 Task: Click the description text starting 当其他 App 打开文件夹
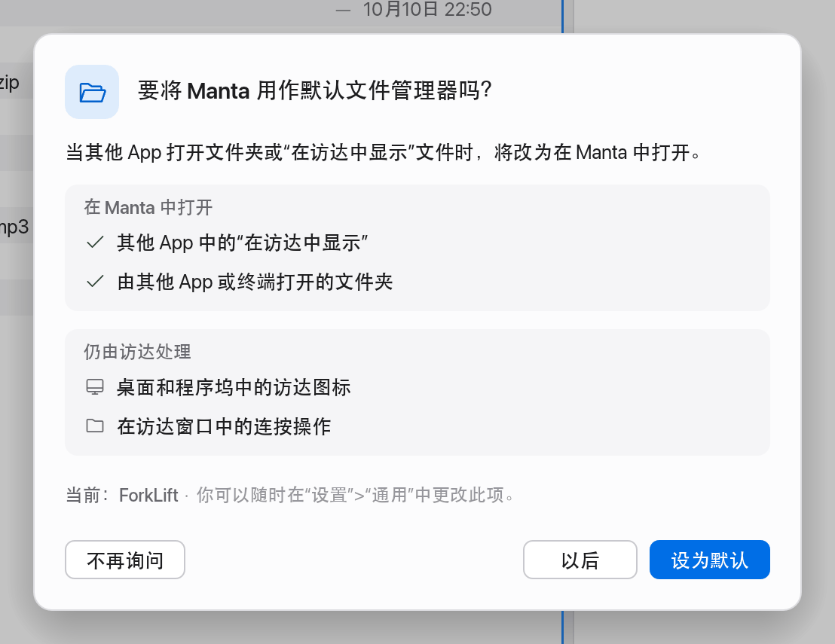pos(383,153)
